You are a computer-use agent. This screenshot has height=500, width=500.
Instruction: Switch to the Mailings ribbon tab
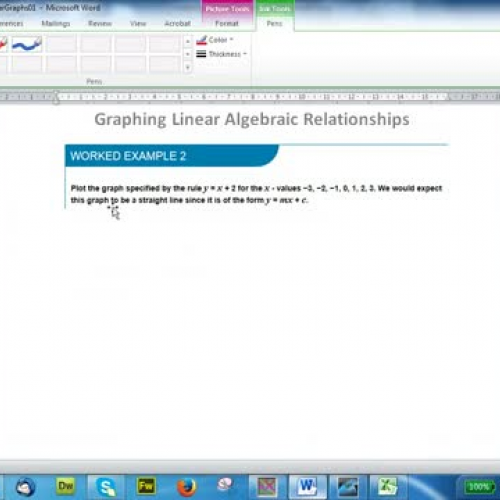pos(56,23)
